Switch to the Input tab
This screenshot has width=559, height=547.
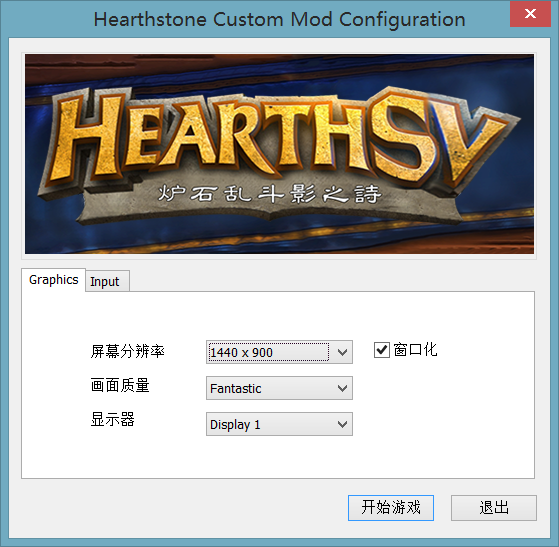click(x=104, y=281)
